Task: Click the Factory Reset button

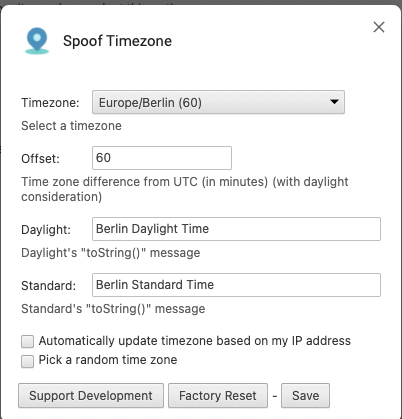Action: tap(218, 396)
